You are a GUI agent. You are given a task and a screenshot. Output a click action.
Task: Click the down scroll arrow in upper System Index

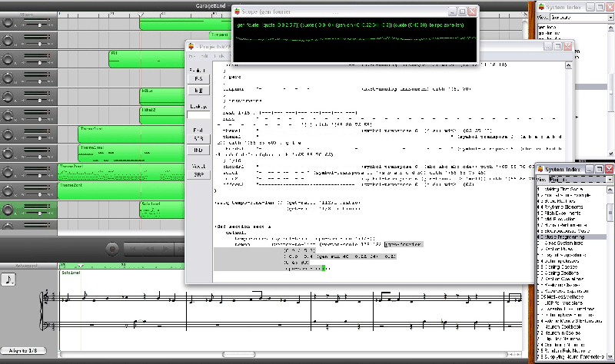(x=610, y=154)
